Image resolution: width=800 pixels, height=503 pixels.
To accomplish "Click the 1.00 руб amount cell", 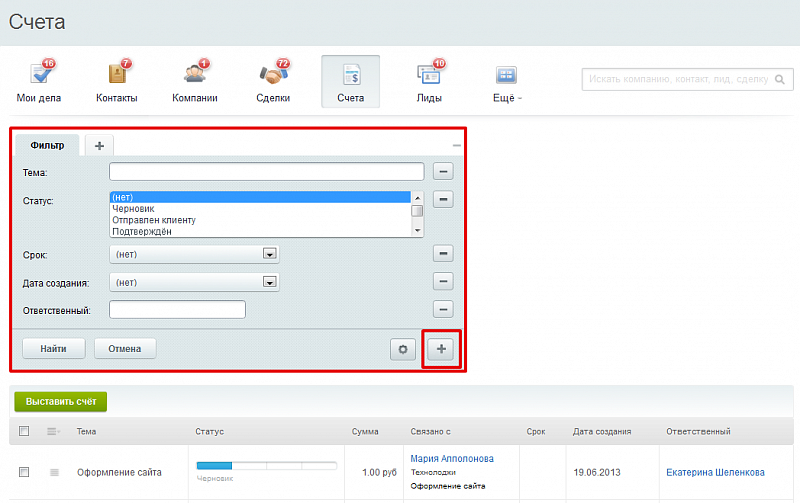I will [x=379, y=472].
